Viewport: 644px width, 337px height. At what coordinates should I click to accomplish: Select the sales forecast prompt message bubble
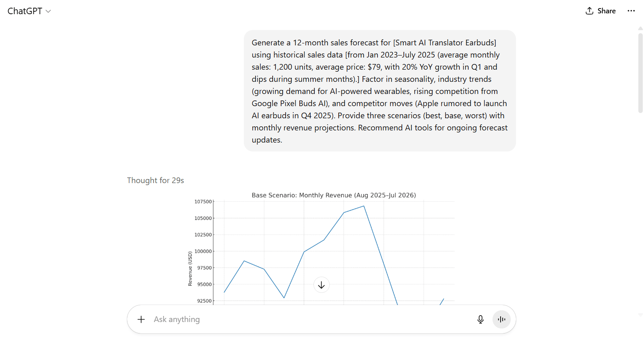pyautogui.click(x=380, y=91)
